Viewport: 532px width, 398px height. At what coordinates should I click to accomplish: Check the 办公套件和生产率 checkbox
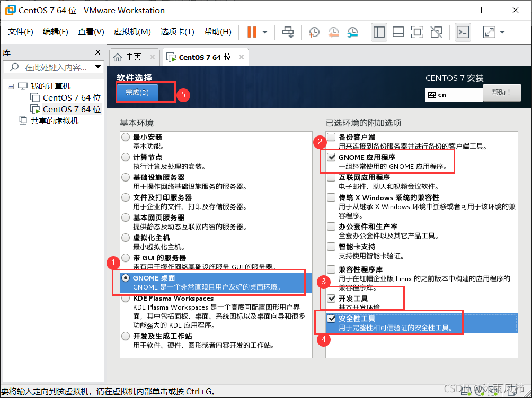point(331,227)
